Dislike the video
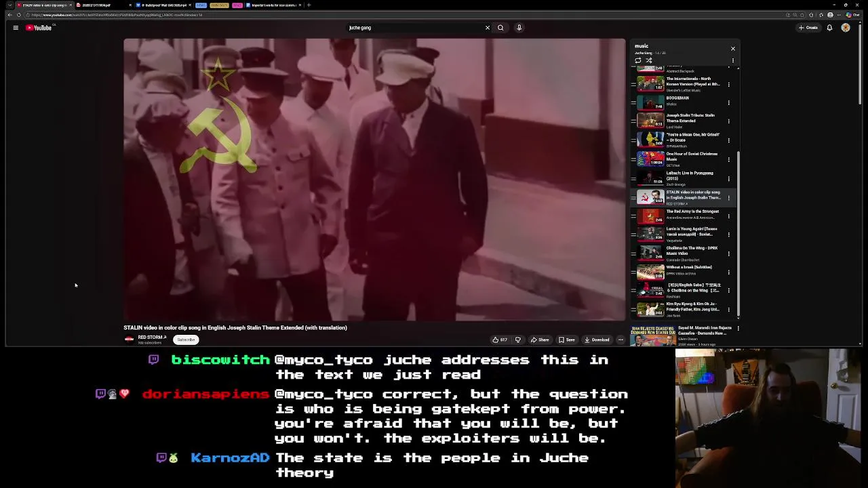This screenshot has height=488, width=868. [x=518, y=340]
